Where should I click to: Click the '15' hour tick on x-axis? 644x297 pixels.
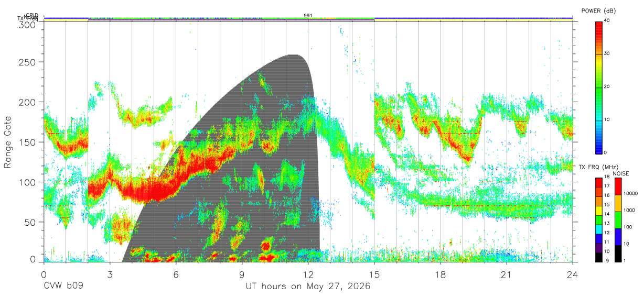tap(374, 274)
